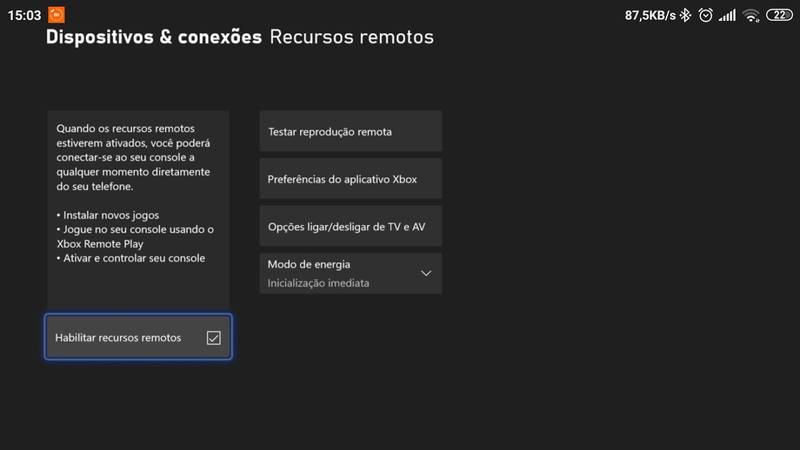Expand the Modo de energia dropdown
The width and height of the screenshot is (800, 450).
[351, 273]
